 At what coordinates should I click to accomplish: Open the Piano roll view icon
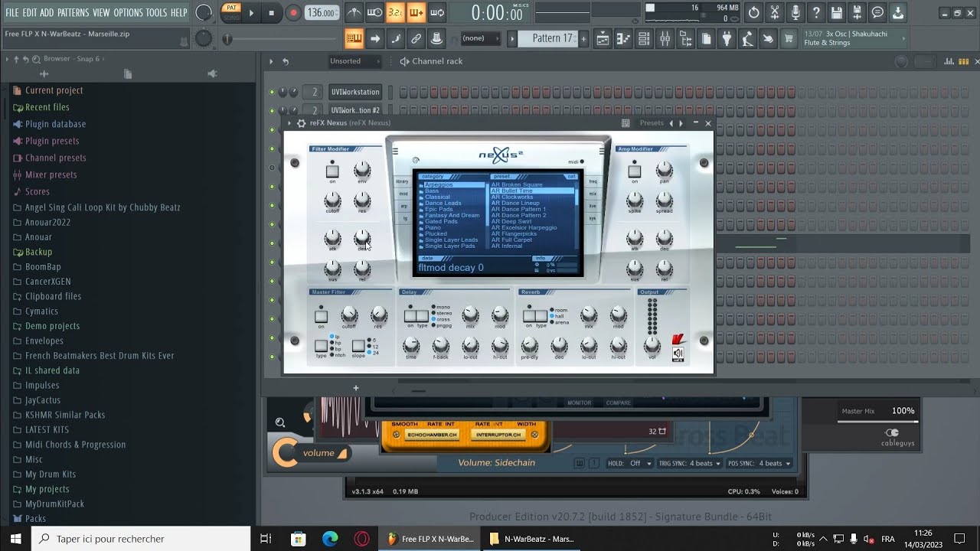tap(623, 38)
